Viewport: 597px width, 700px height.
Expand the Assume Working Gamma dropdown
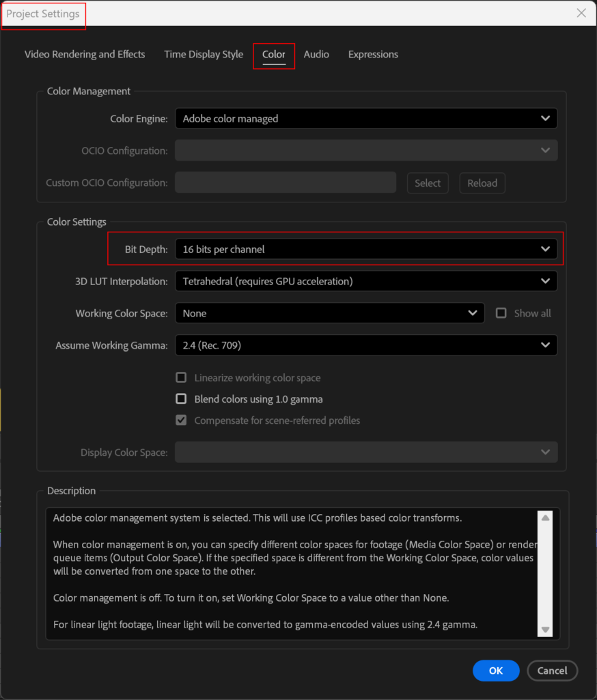[x=365, y=345]
